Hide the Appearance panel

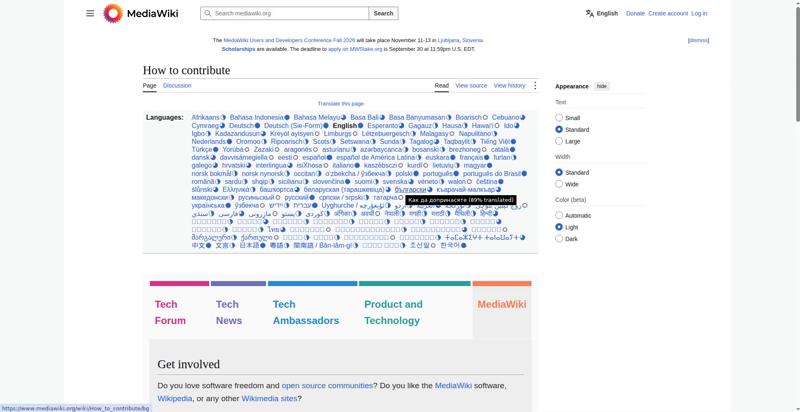(x=602, y=86)
